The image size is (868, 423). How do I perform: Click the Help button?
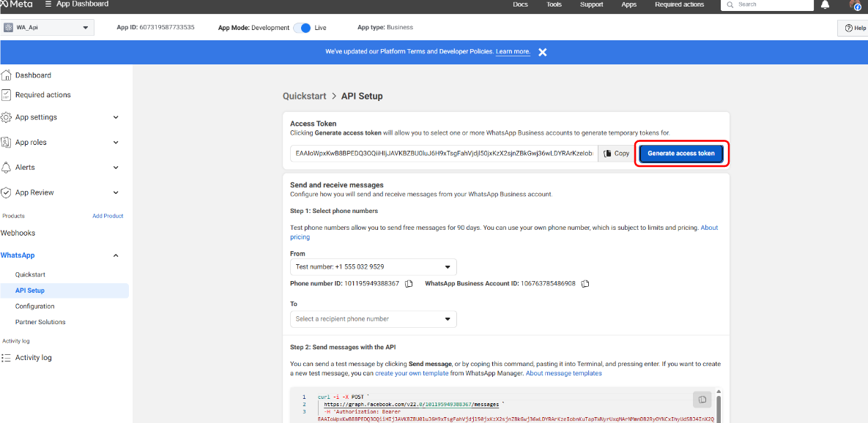tap(854, 28)
